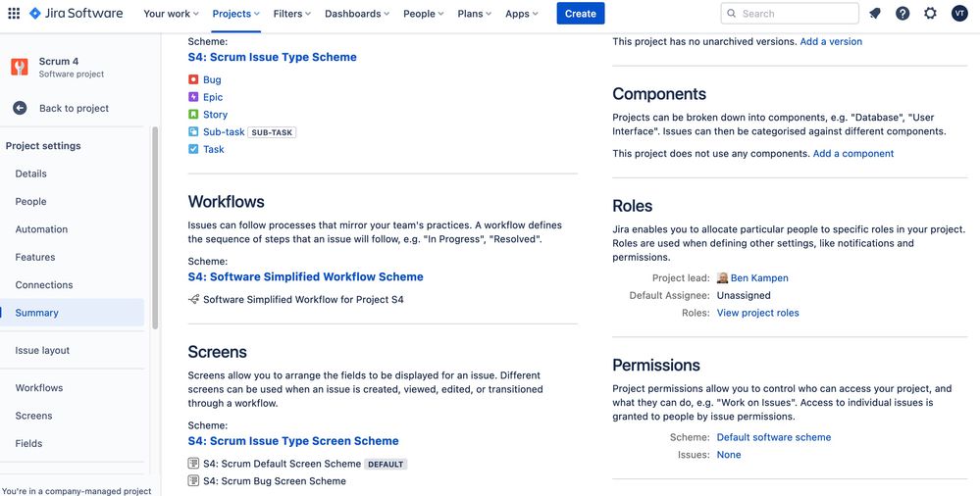
Task: Click S4: Scrum Default Screen Scheme text
Action: pos(282,464)
